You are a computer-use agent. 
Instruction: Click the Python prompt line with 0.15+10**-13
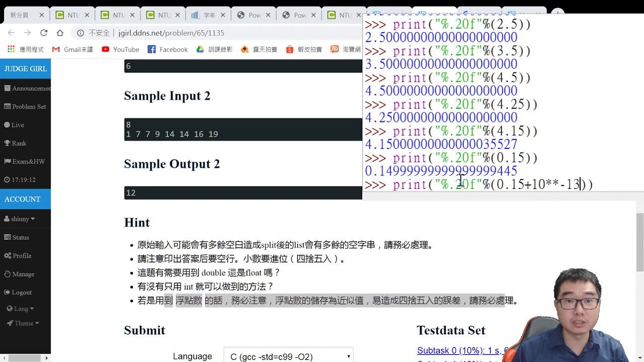pos(479,185)
